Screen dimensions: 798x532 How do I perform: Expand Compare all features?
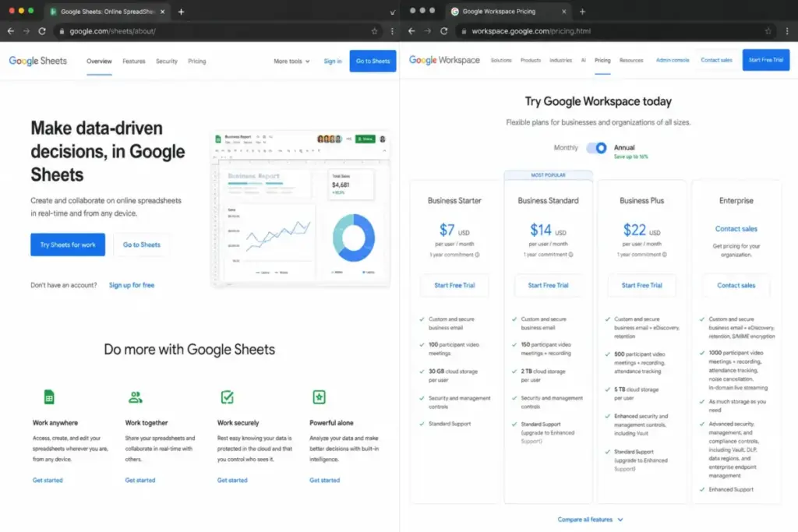590,520
